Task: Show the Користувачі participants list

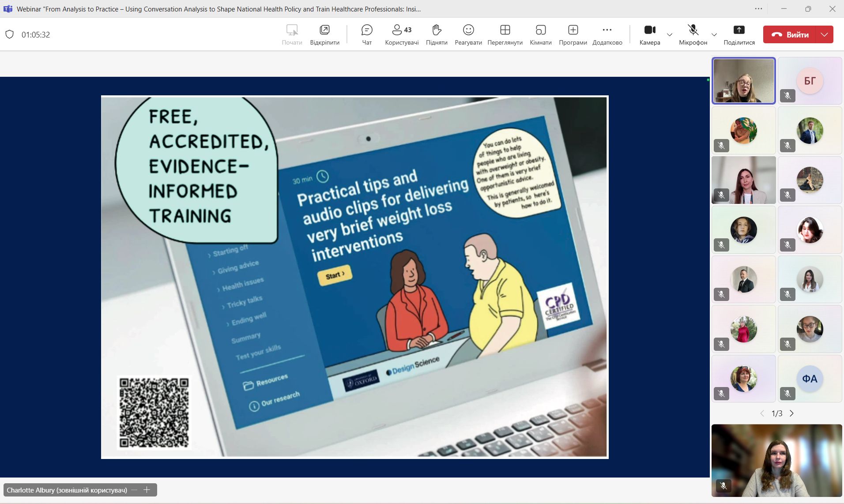Action: point(401,34)
